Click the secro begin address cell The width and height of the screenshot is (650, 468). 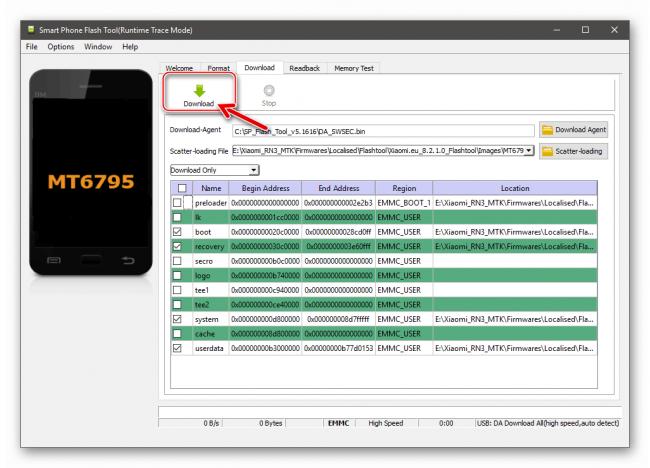click(x=265, y=261)
